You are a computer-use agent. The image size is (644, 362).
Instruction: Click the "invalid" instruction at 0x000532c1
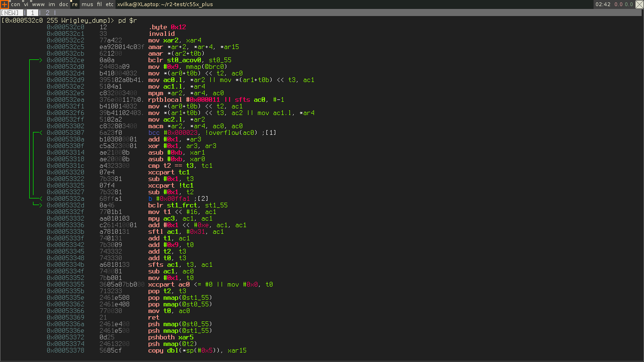[x=162, y=33]
